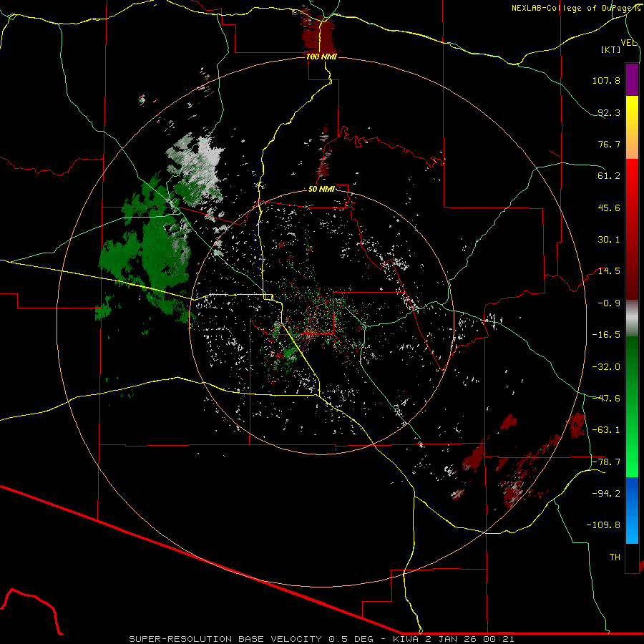
Task: Select the -109.8 scale value
Action: pos(603,525)
